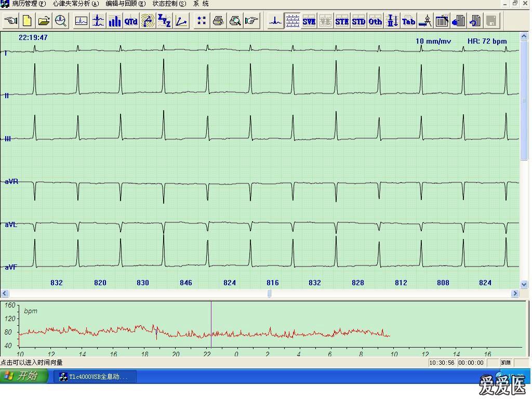This screenshot has width=532, height=399.
Task: Toggle the SVE beat filter button
Action: 309,21
